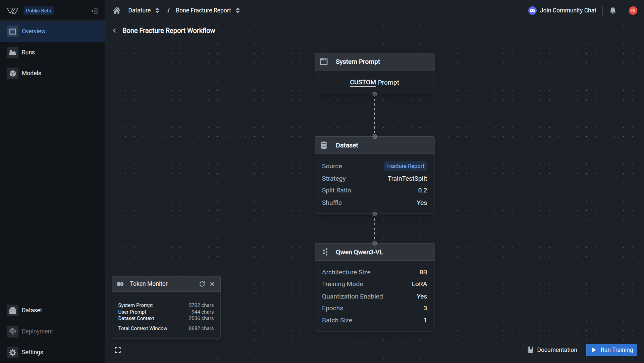Viewport: 644px width, 363px height.
Task: Click the Architecture Size 8B value
Action: [x=423, y=272]
